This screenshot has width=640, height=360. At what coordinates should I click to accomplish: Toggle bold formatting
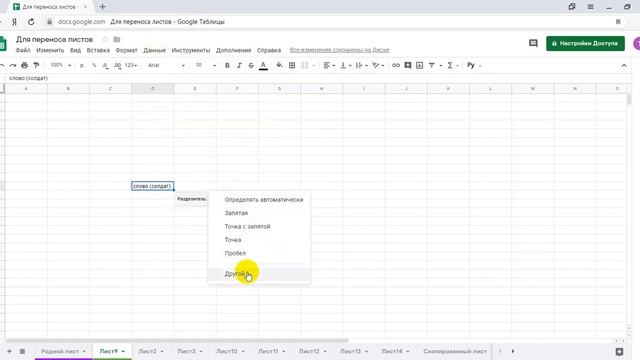227,65
